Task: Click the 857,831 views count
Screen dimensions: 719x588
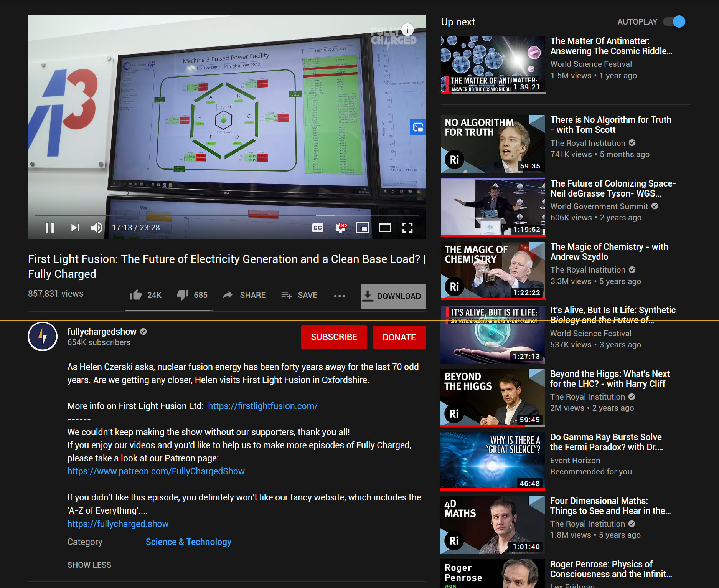Action: click(x=56, y=294)
